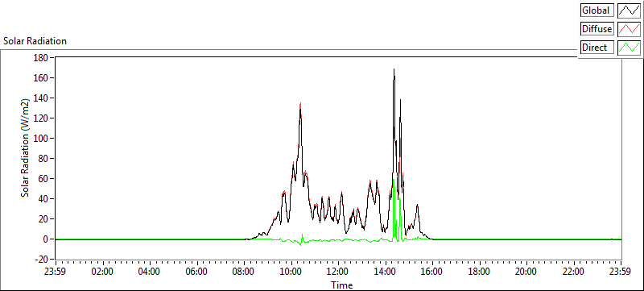Click the 180 value on the Y axis
The width and height of the screenshot is (644, 291).
click(x=42, y=57)
